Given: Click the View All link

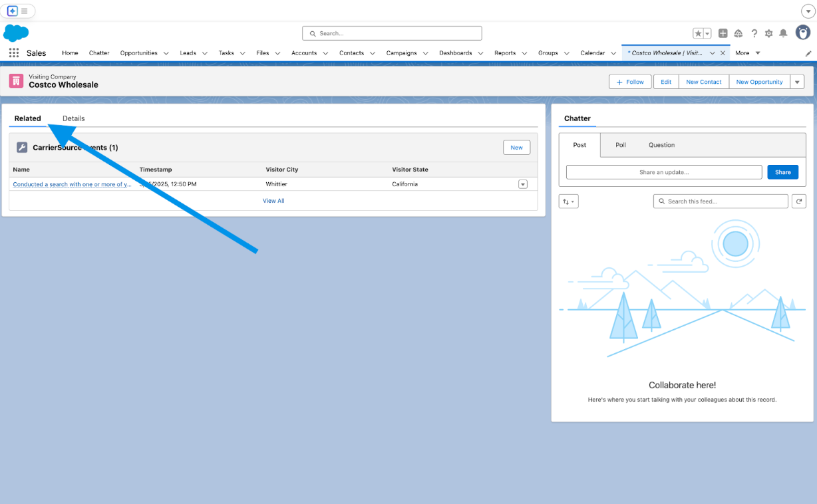Looking at the screenshot, I should (273, 201).
